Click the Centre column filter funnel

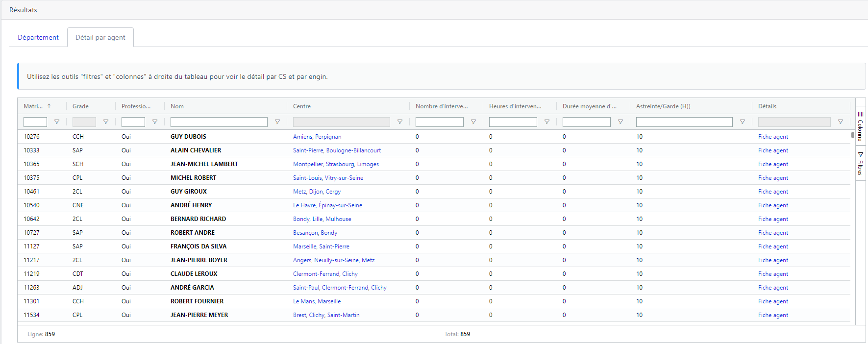pyautogui.click(x=400, y=122)
